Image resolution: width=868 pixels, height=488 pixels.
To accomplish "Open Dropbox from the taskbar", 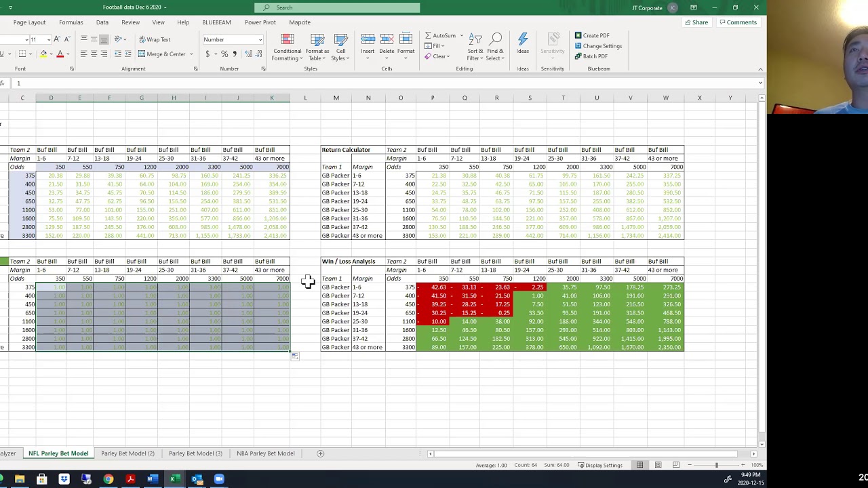I will click(x=64, y=479).
